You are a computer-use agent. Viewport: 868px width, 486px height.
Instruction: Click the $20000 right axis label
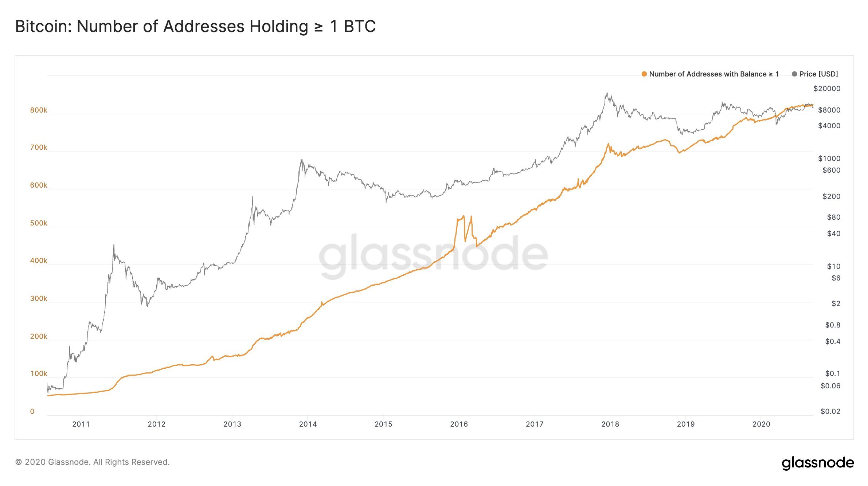pyautogui.click(x=827, y=89)
